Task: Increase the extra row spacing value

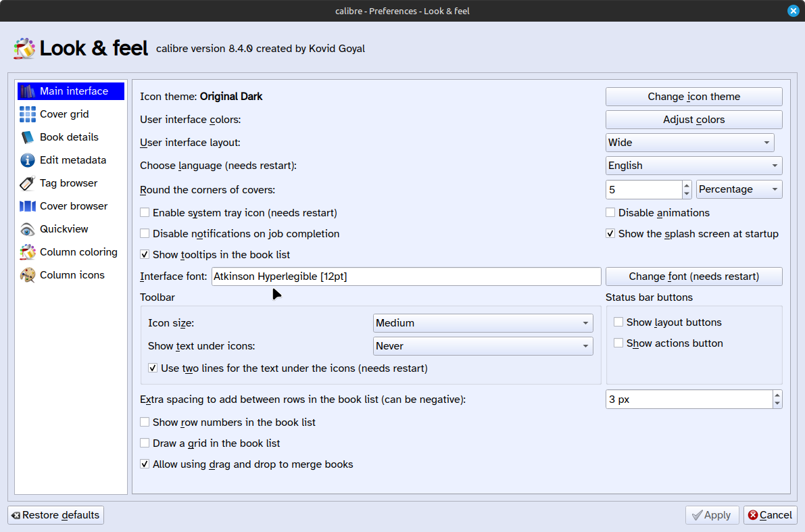Action: click(x=777, y=395)
